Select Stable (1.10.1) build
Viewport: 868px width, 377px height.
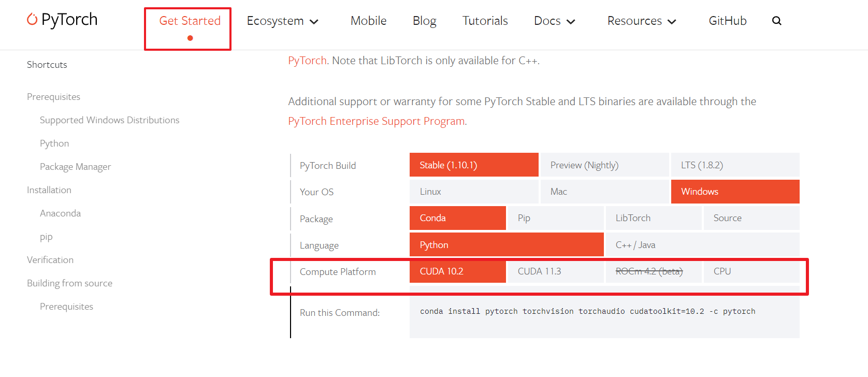pyautogui.click(x=474, y=165)
